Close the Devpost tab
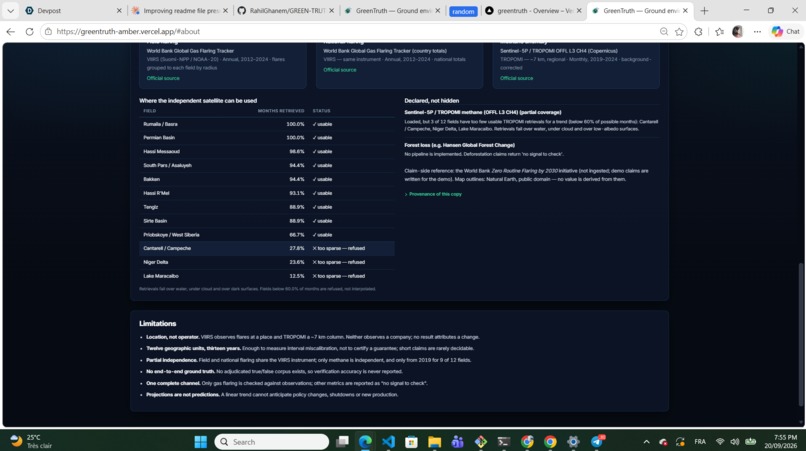806x451 pixels. coord(119,10)
